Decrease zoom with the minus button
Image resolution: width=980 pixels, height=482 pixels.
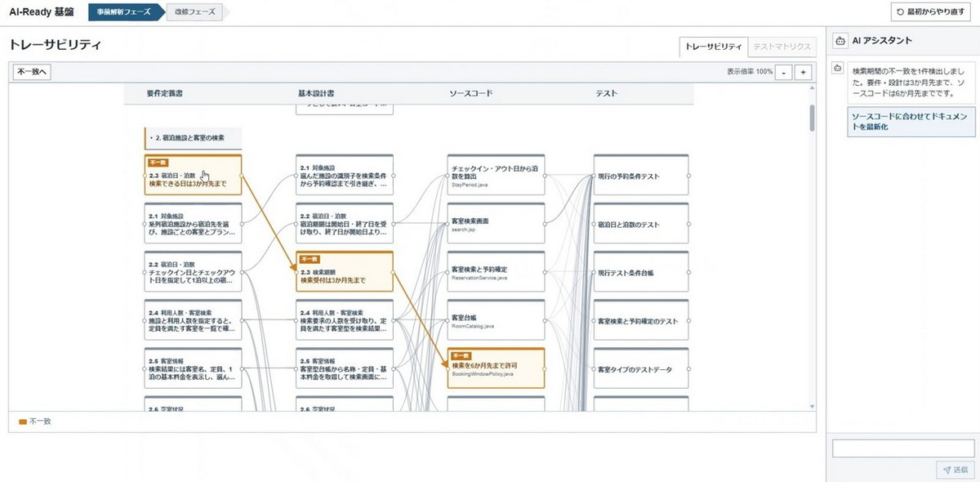click(784, 72)
